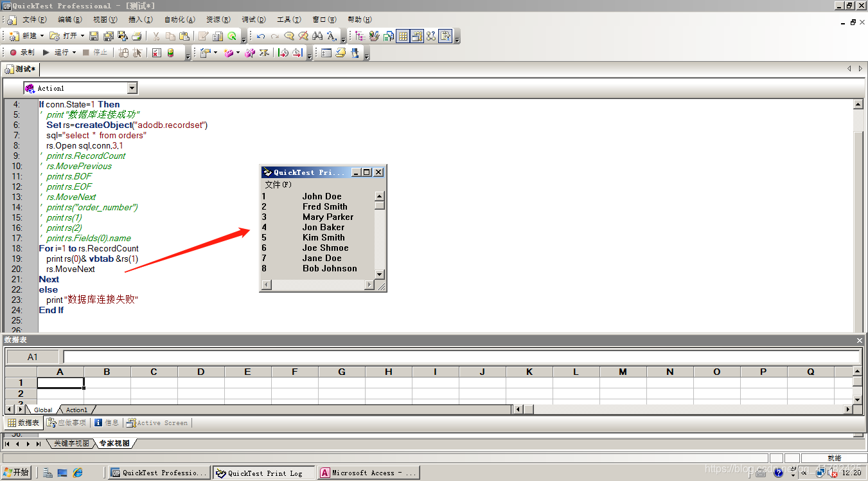Click QuickTest Print Log taskbar button
Image resolution: width=868 pixels, height=481 pixels.
(264, 473)
